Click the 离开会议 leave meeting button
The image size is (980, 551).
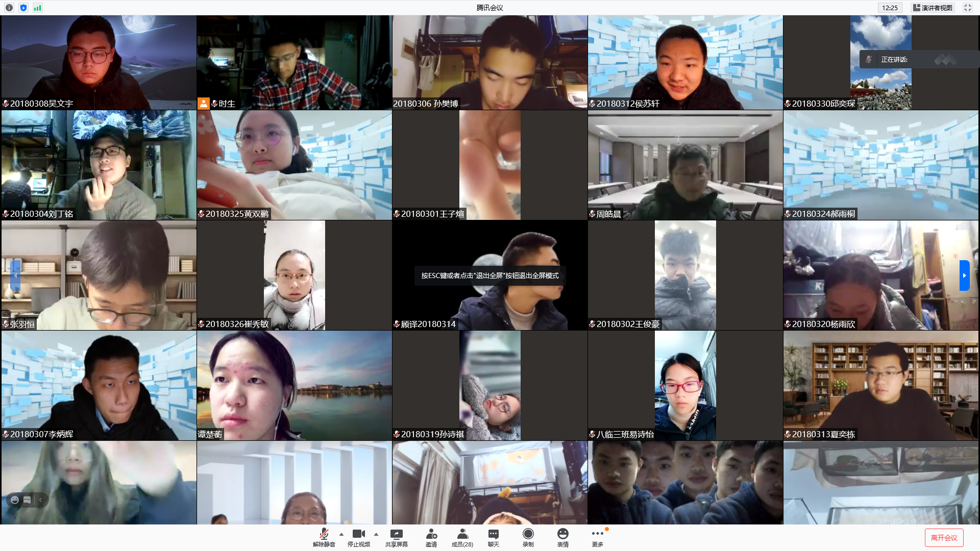pos(944,538)
